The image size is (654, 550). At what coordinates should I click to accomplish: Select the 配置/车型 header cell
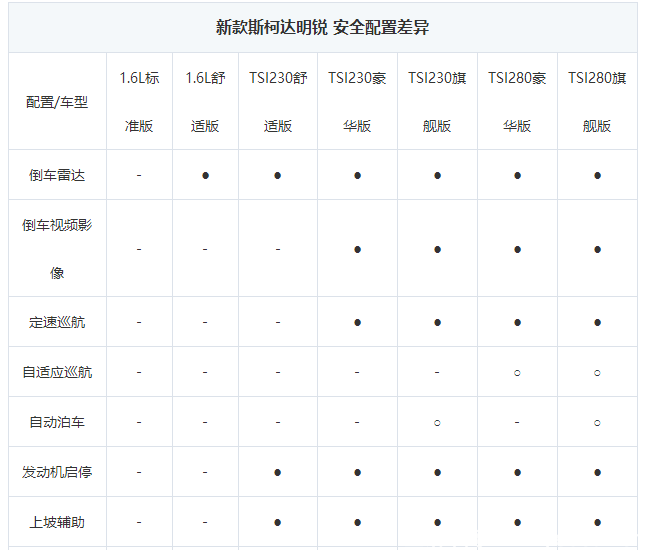click(57, 102)
